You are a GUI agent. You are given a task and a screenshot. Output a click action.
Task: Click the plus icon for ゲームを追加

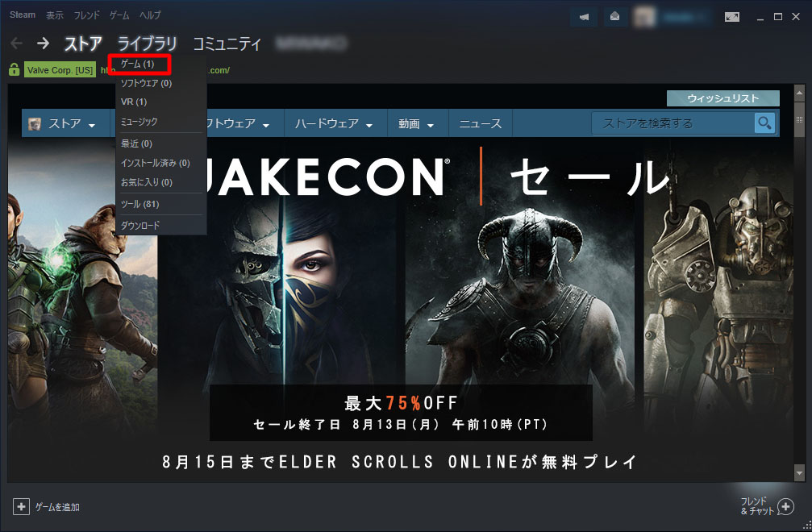(x=21, y=507)
